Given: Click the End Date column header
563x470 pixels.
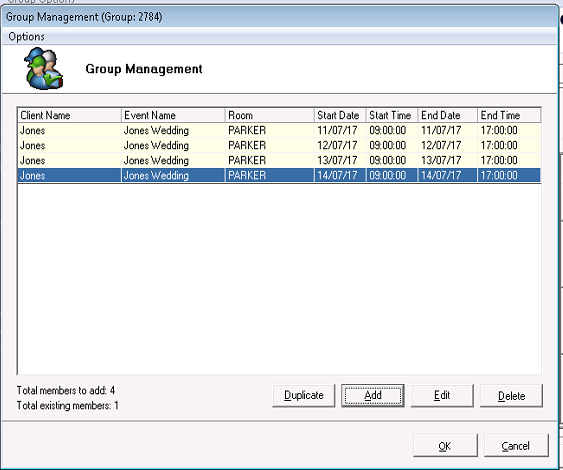Looking at the screenshot, I should click(448, 115).
